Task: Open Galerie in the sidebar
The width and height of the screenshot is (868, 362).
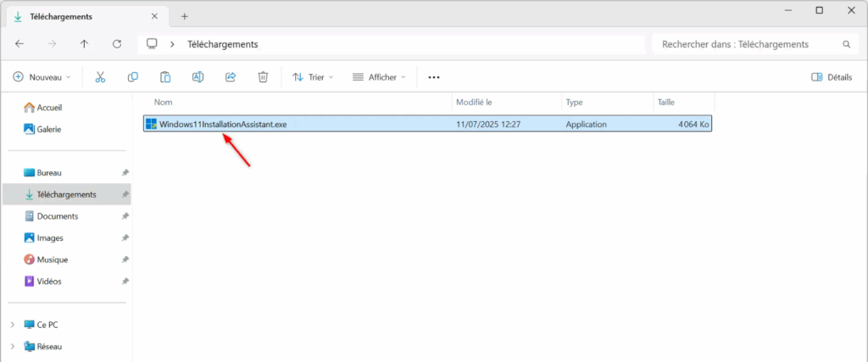Action: click(42, 129)
